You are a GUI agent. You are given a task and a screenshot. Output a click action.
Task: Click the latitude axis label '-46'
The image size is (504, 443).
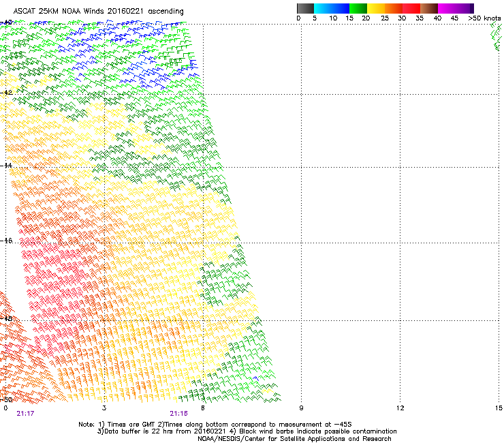point(6,241)
